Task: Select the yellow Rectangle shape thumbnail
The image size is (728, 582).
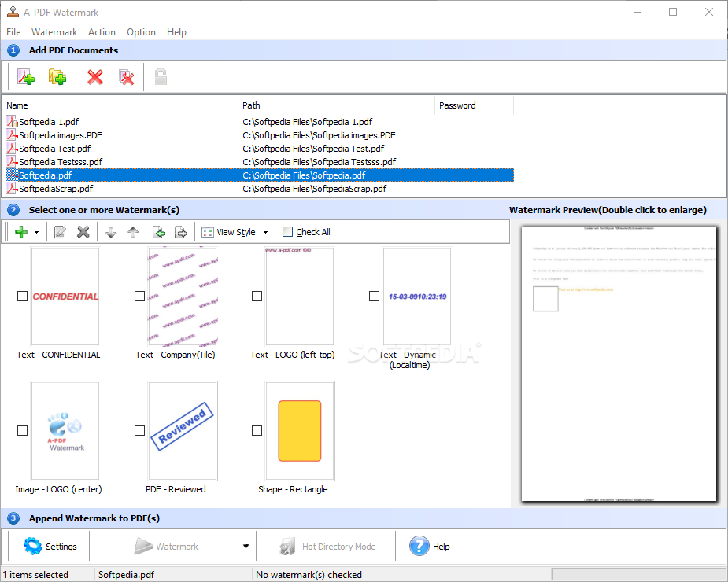Action: pyautogui.click(x=300, y=431)
